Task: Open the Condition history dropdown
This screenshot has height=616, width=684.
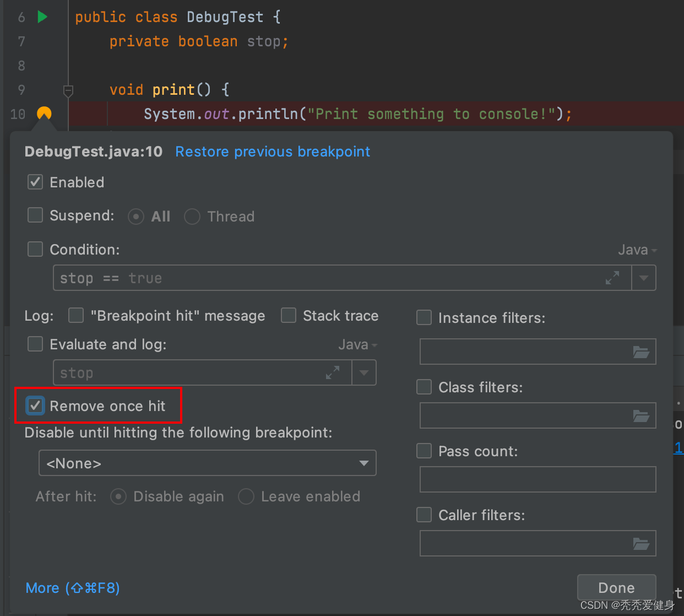Action: point(644,278)
